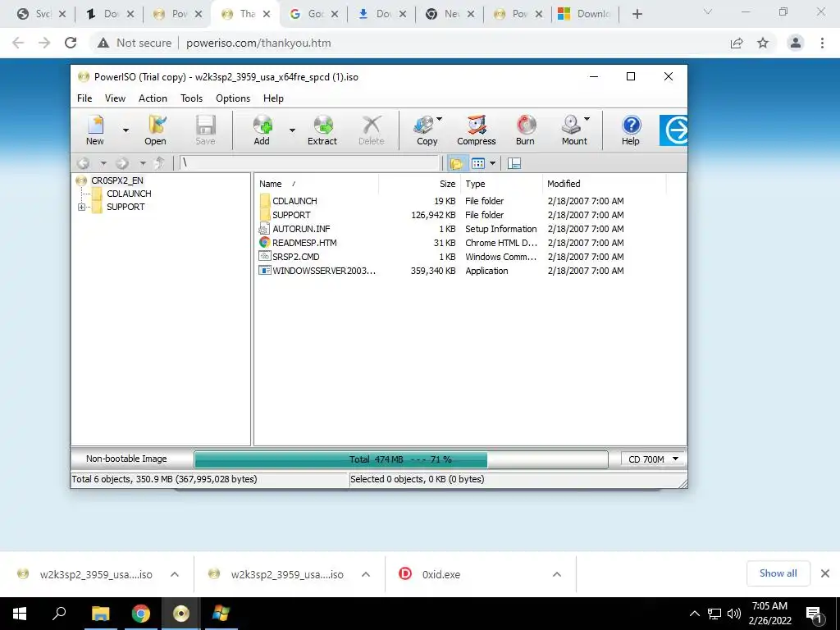Click the Back navigation arrow in PowerISO

click(x=83, y=163)
